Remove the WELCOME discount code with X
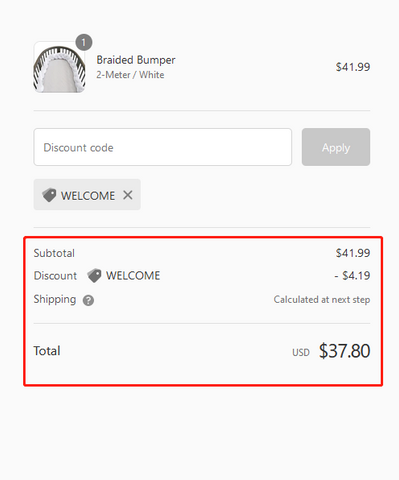This screenshot has height=480, width=399. click(x=128, y=195)
